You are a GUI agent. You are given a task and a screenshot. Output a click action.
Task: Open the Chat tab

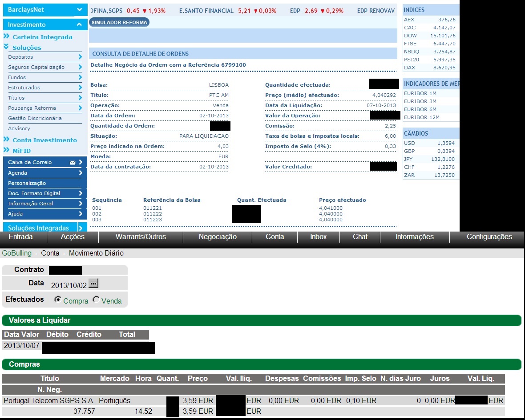(x=360, y=237)
